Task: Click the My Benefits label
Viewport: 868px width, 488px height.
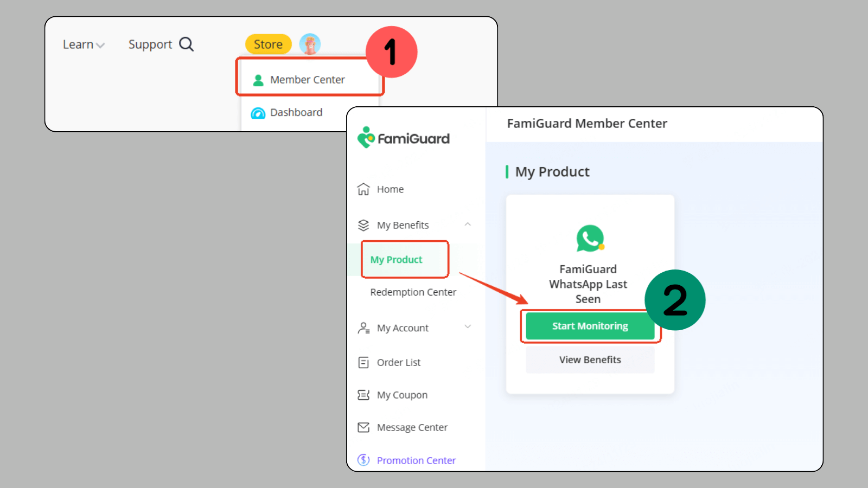Action: pos(403,225)
